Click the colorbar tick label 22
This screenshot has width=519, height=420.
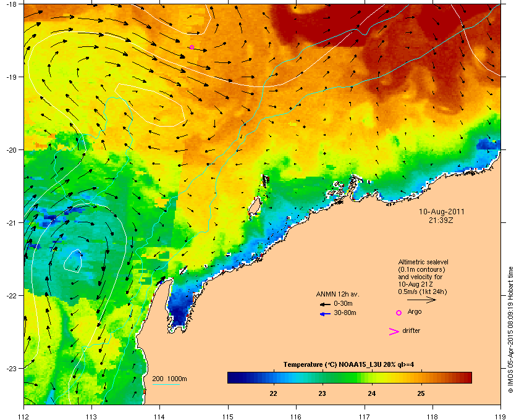point(273,393)
